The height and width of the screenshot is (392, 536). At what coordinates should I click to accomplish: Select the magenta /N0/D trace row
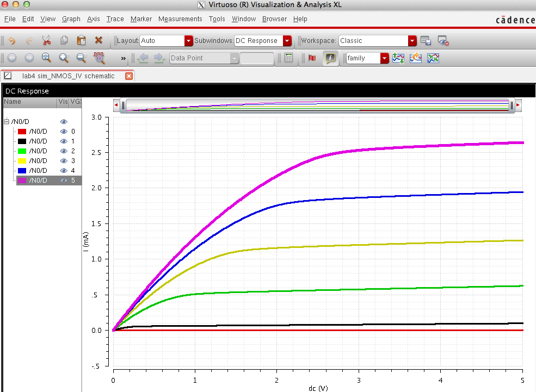pos(38,181)
